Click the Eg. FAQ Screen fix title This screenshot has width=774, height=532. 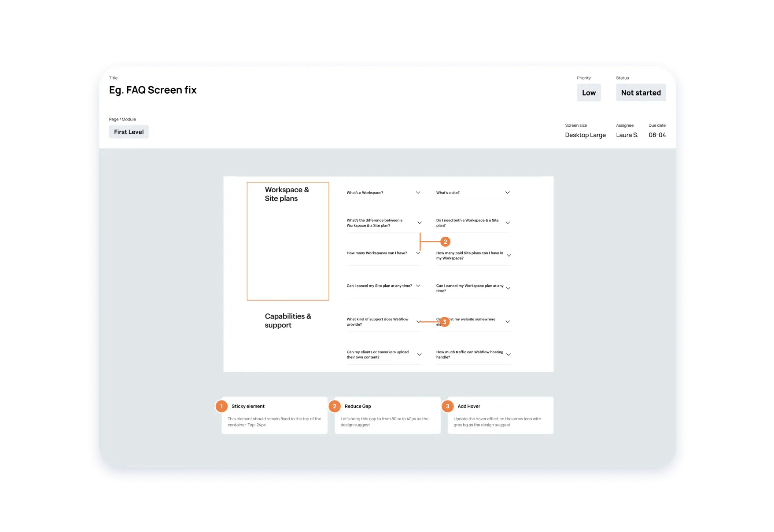pyautogui.click(x=153, y=90)
